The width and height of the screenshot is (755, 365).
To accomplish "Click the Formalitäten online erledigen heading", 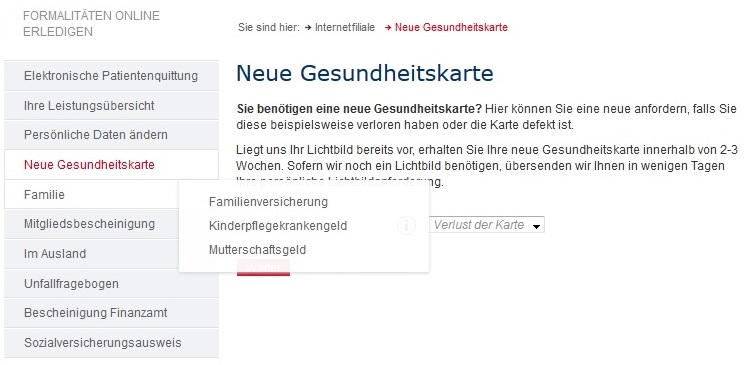I will [x=91, y=24].
